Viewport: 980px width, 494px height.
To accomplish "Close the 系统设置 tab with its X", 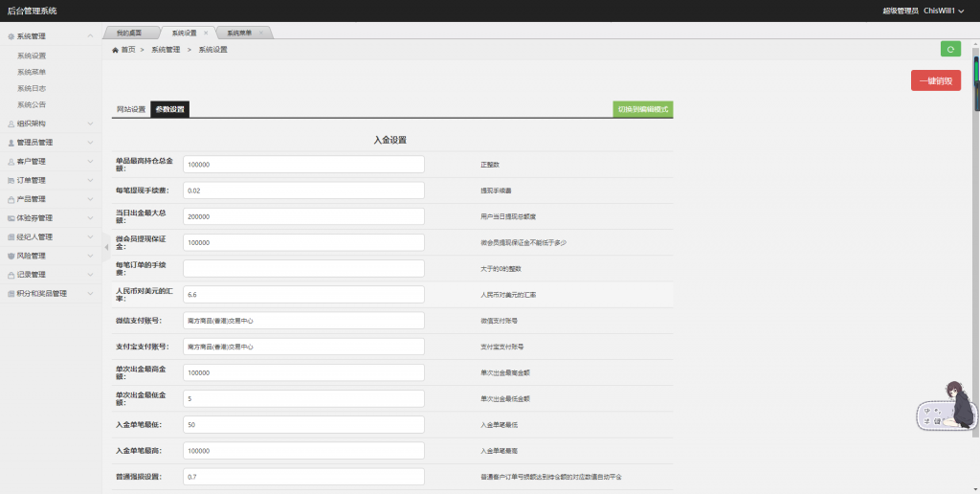I will click(206, 33).
